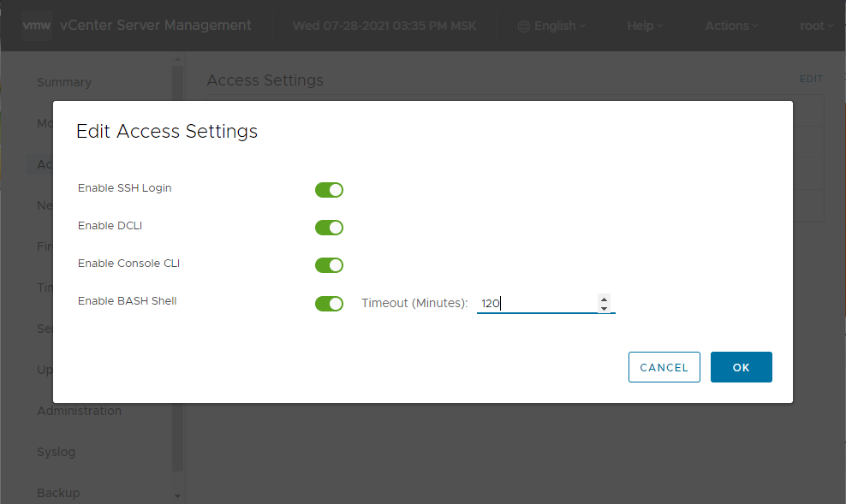Turn off DCLI access
The width and height of the screenshot is (846, 504).
tap(329, 228)
